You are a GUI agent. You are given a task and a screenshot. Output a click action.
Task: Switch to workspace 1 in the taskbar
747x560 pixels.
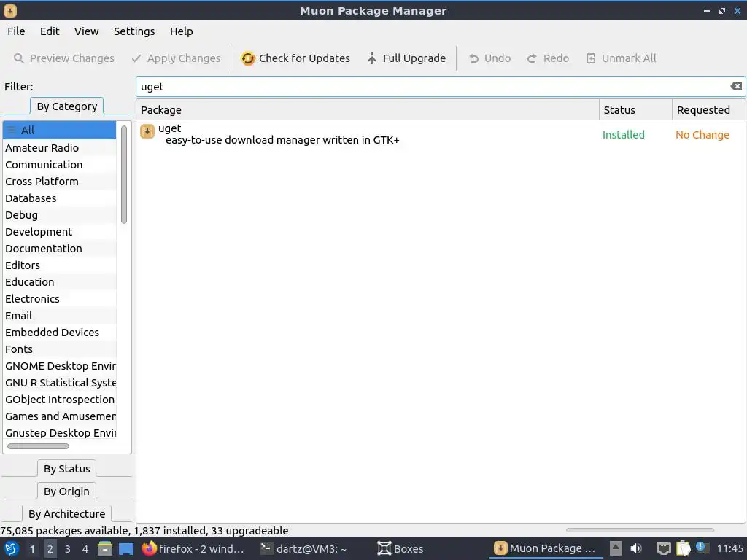pos(32,549)
